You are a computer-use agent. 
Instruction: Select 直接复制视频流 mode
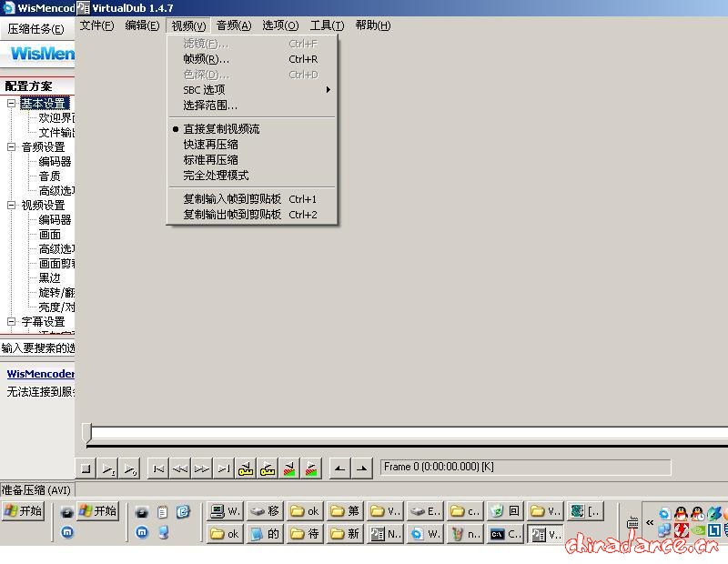(221, 129)
